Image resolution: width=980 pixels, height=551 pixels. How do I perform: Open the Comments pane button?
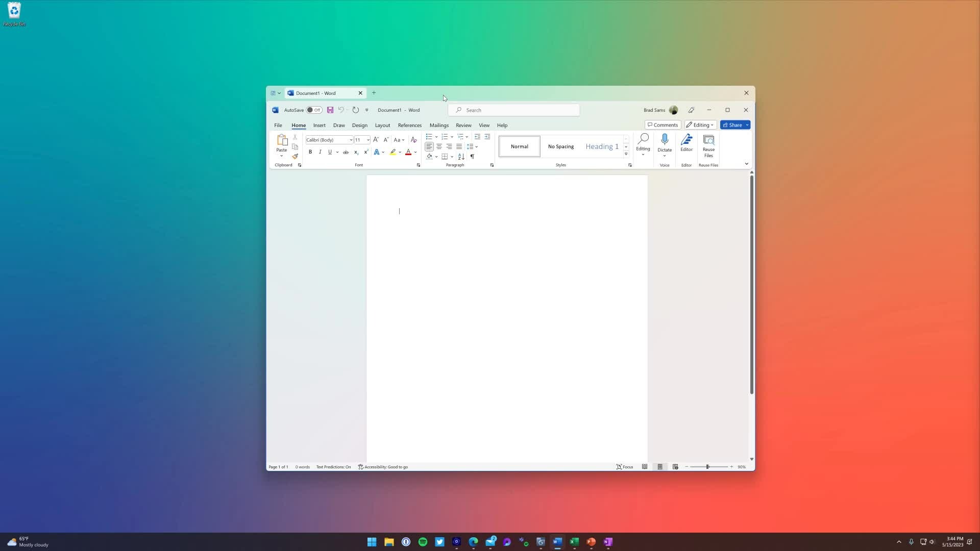[663, 125]
